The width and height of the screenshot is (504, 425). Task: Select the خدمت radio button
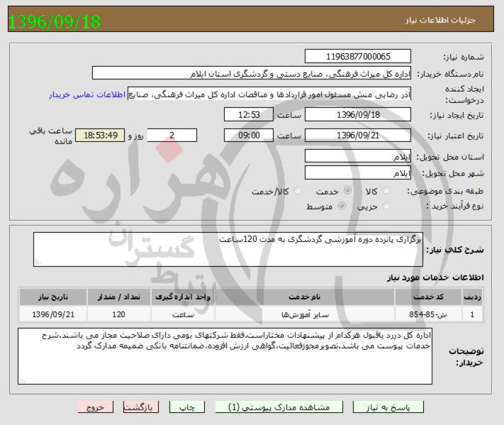(347, 190)
